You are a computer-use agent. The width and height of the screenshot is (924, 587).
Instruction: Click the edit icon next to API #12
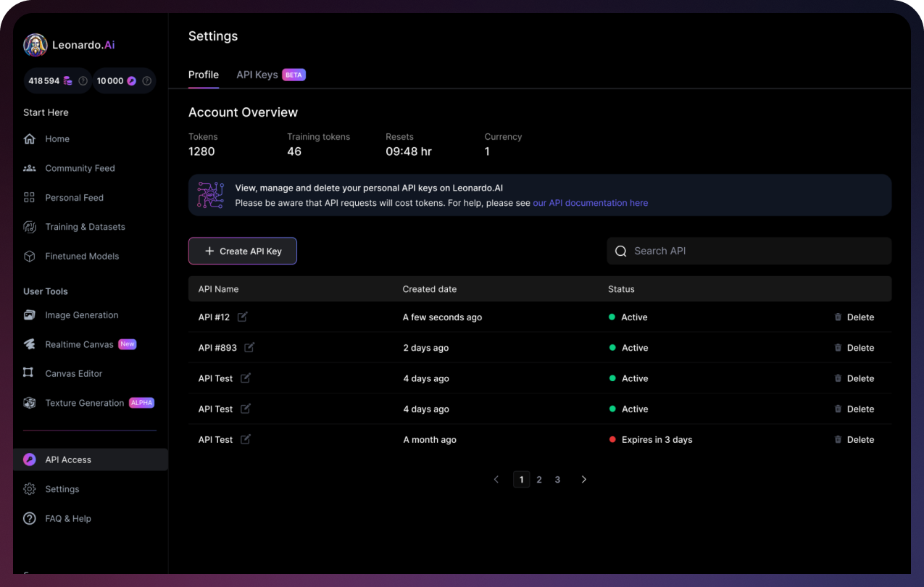(x=243, y=317)
